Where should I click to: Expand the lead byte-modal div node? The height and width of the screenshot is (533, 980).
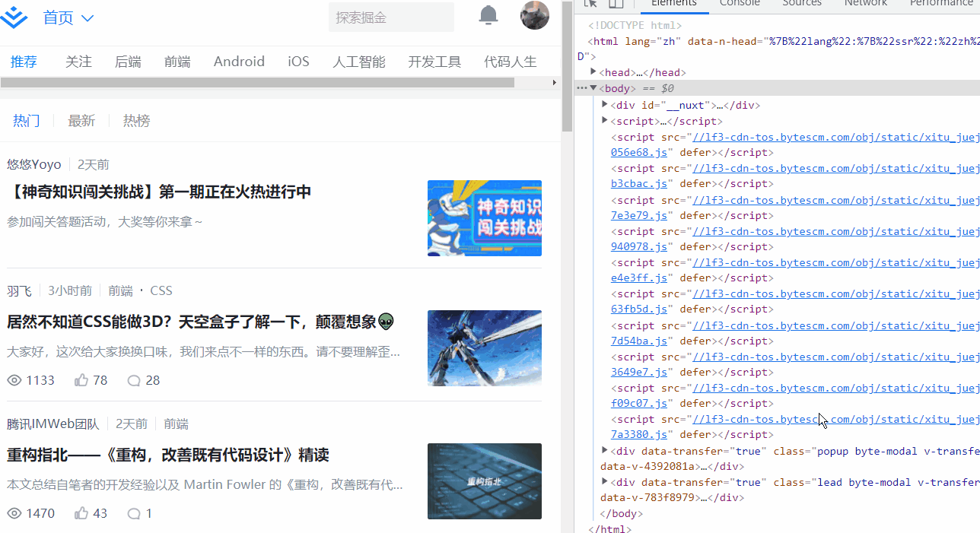click(x=605, y=481)
